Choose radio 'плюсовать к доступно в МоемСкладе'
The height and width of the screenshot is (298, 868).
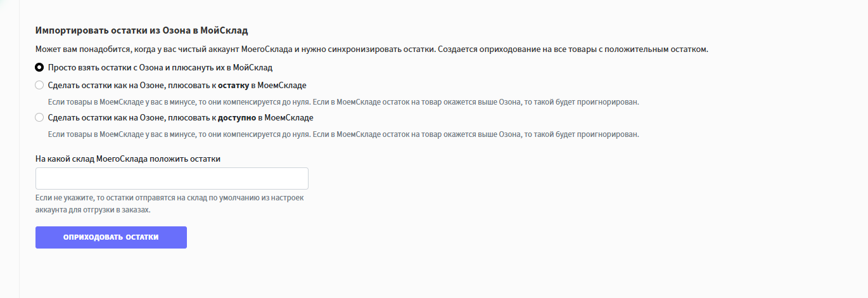[x=39, y=117]
